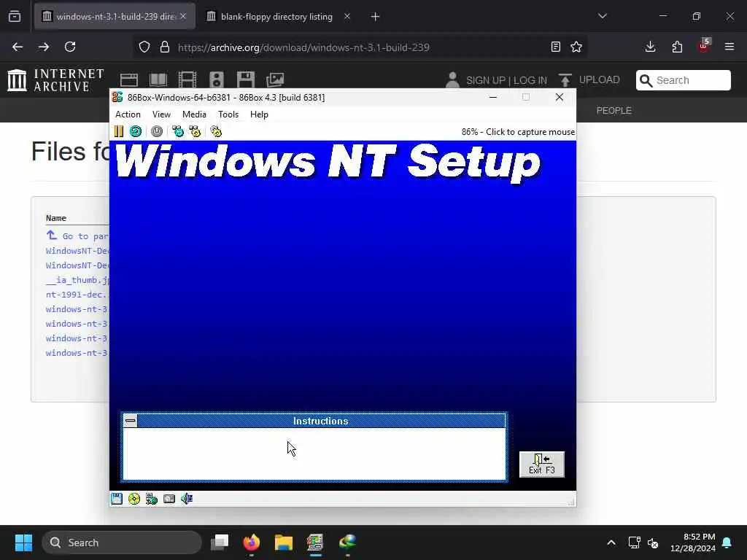747x560 pixels.
Task: Open the Tools menu in 86Box
Action: [x=228, y=114]
